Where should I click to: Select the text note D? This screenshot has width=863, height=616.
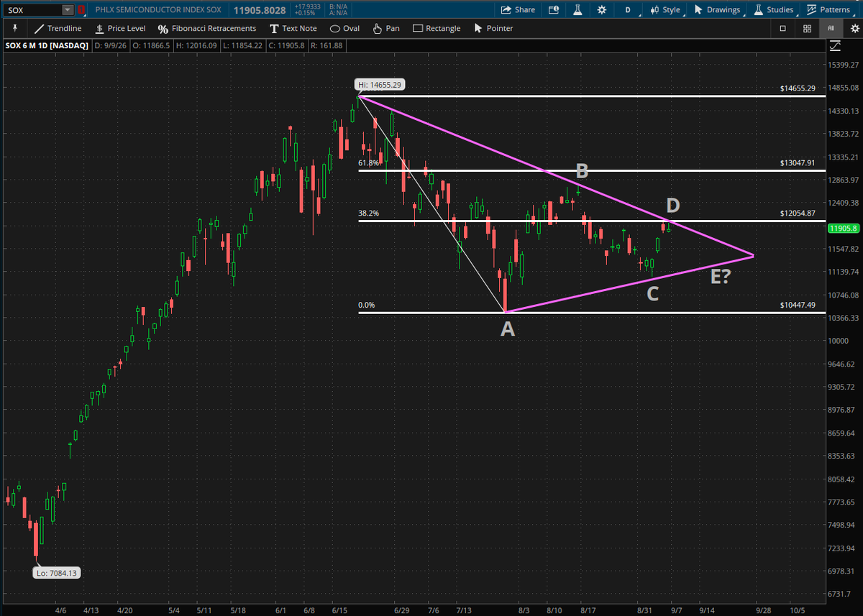pyautogui.click(x=673, y=206)
